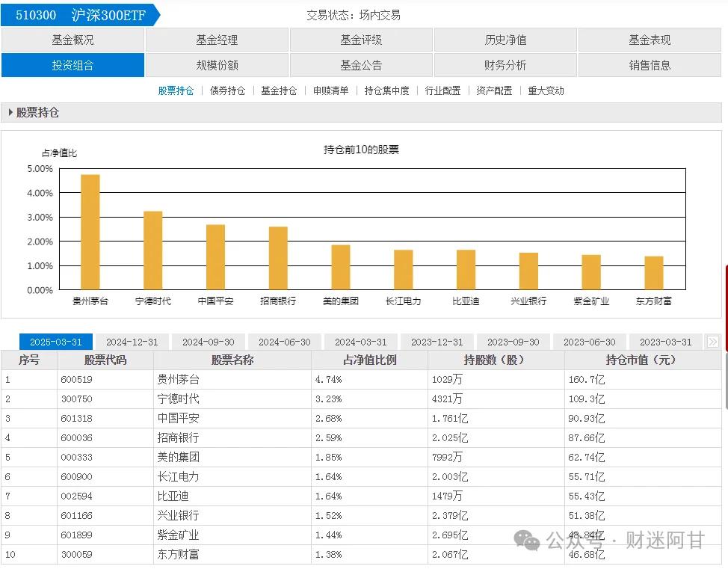Screen dimensions: 728x569
Task: Select the 行业配置 link
Action: point(442,90)
